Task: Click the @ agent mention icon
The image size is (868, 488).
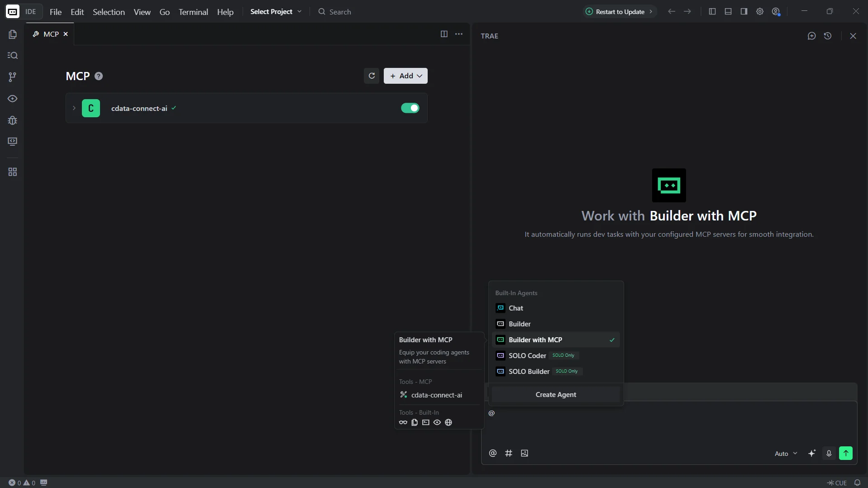Action: (x=493, y=453)
